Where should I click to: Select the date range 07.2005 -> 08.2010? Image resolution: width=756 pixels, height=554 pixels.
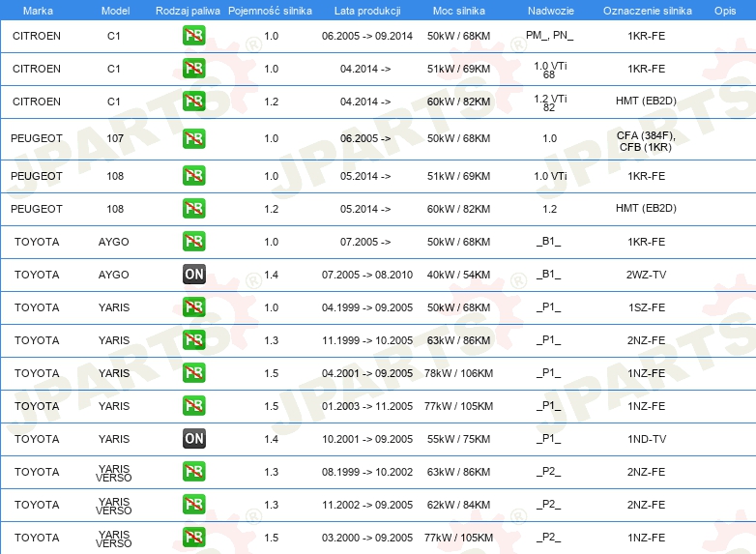[x=367, y=275]
